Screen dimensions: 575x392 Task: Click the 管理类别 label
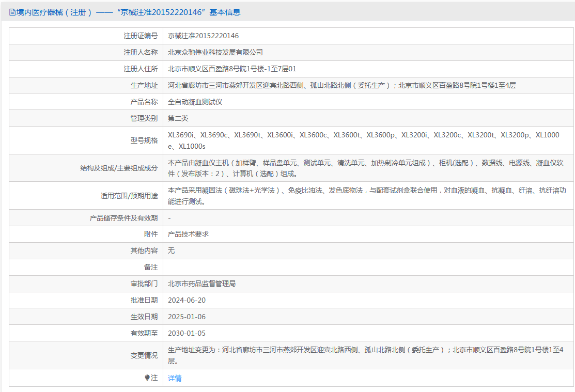point(144,118)
